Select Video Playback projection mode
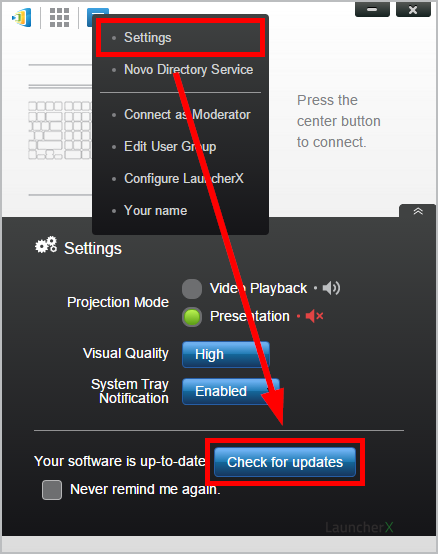The image size is (438, 554). click(x=192, y=289)
